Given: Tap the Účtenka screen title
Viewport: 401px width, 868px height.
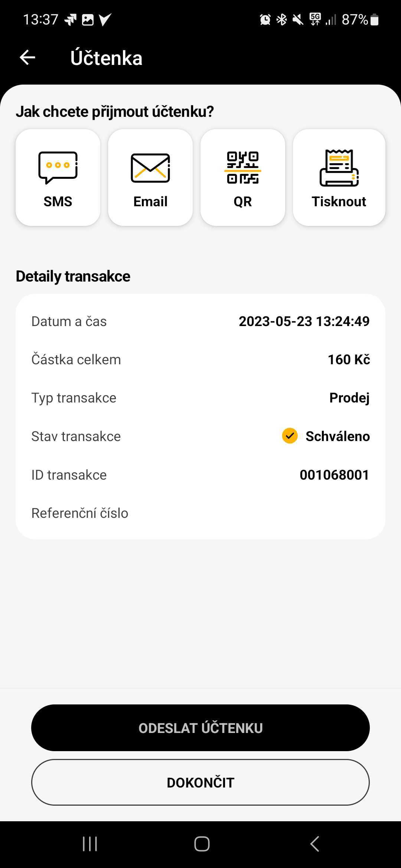Looking at the screenshot, I should tap(106, 58).
